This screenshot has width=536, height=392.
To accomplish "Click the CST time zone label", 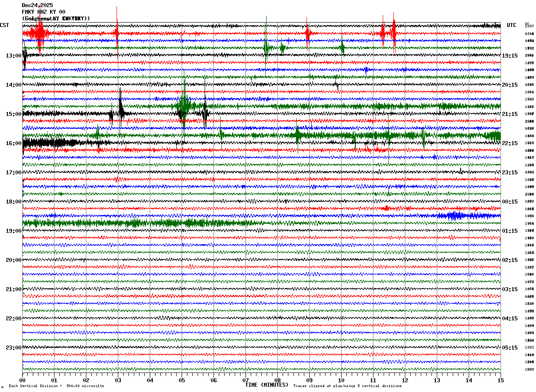I will click(4, 25).
